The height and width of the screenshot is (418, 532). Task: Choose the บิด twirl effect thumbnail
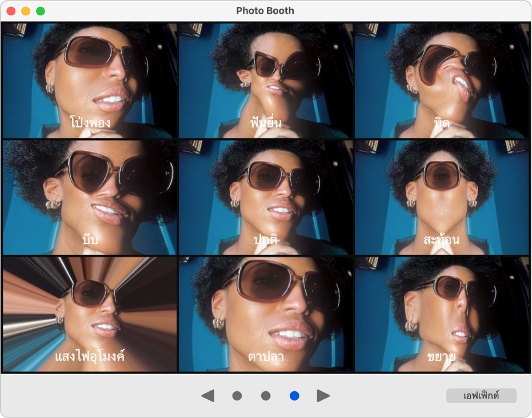point(442,81)
